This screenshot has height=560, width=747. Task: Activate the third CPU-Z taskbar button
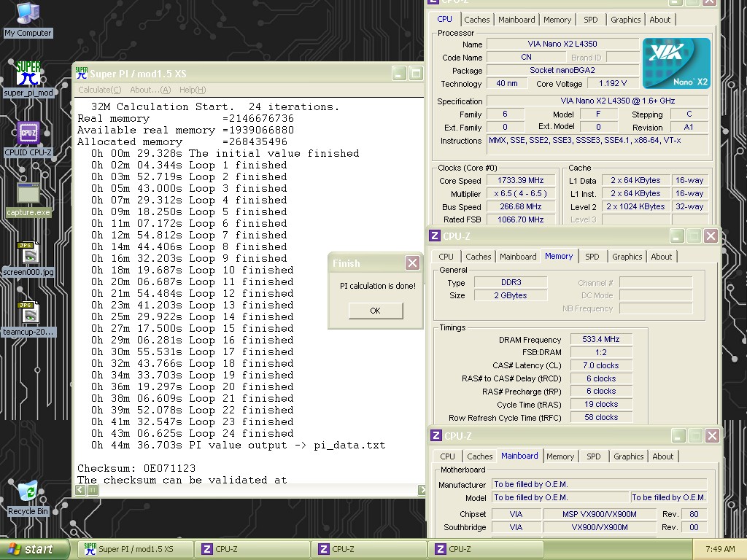(486, 549)
